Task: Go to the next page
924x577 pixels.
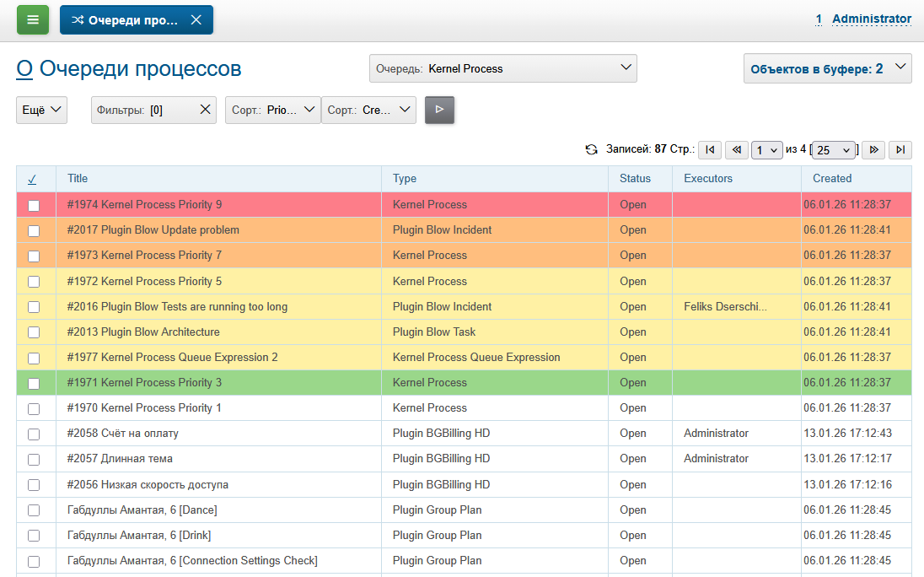Action: click(x=874, y=149)
